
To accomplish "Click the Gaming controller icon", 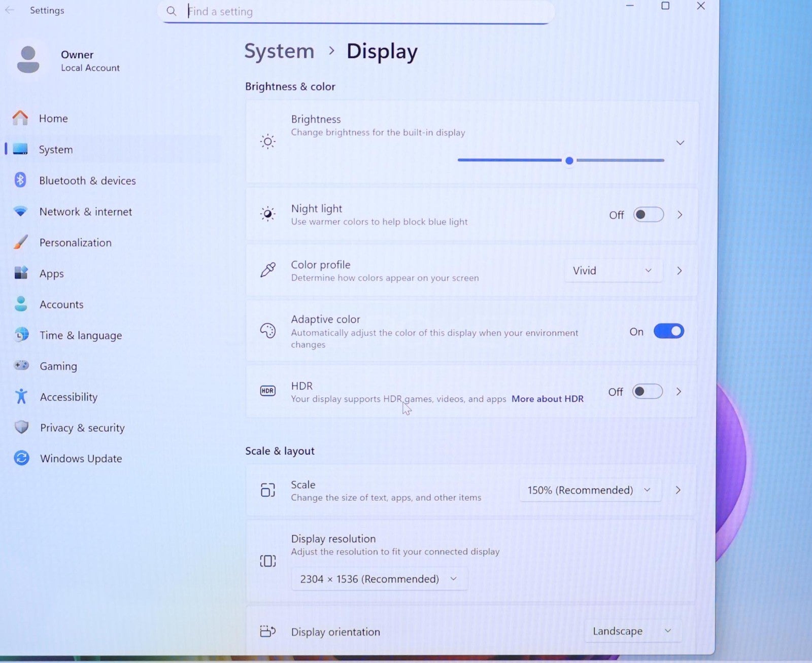I will point(21,365).
